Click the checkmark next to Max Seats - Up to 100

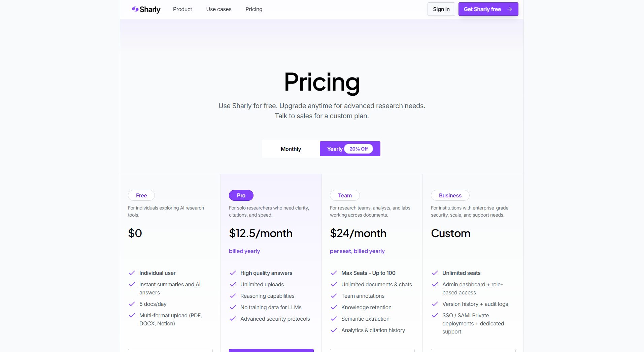[x=334, y=273]
